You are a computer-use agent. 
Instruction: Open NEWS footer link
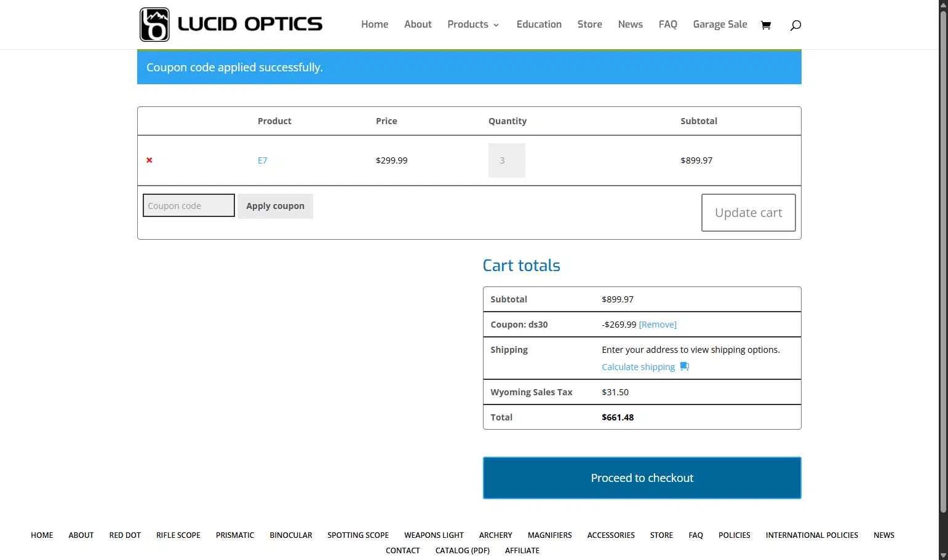pos(884,535)
